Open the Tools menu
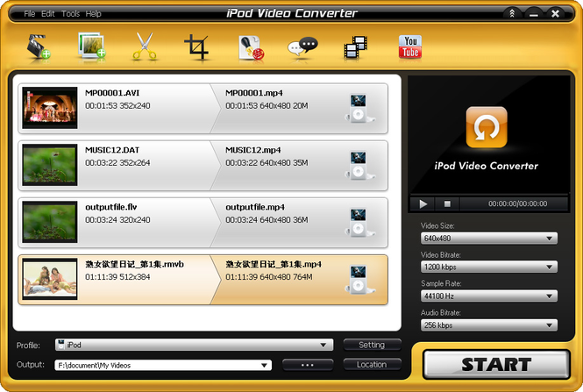583x392 pixels. tap(70, 14)
